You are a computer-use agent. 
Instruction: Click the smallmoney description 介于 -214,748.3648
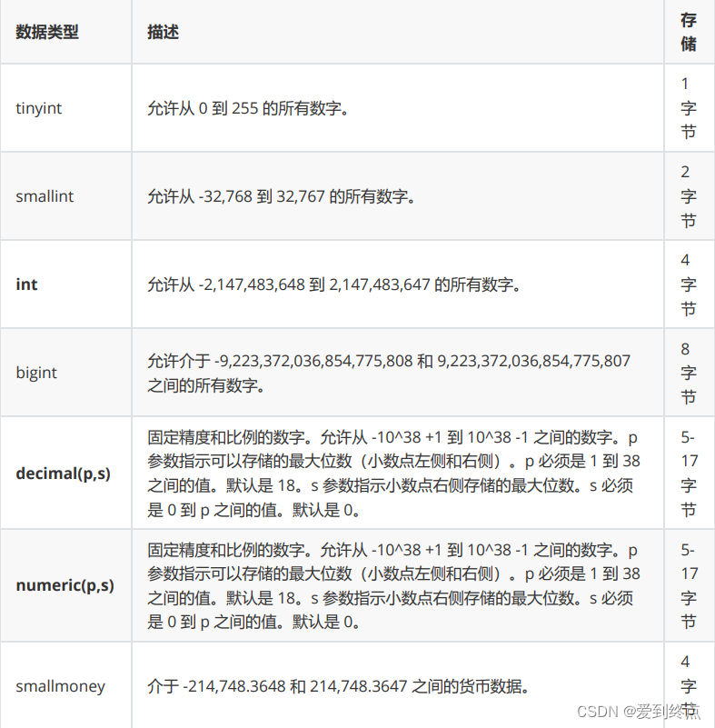pos(338,686)
